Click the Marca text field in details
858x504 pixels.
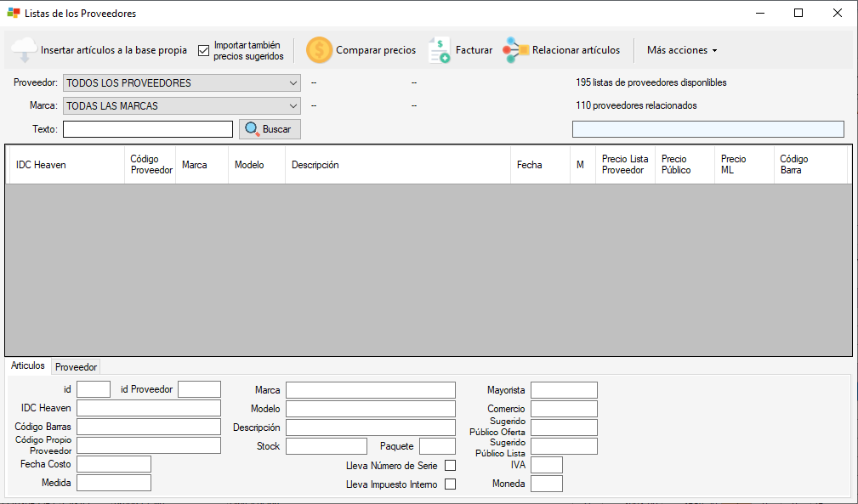(371, 390)
